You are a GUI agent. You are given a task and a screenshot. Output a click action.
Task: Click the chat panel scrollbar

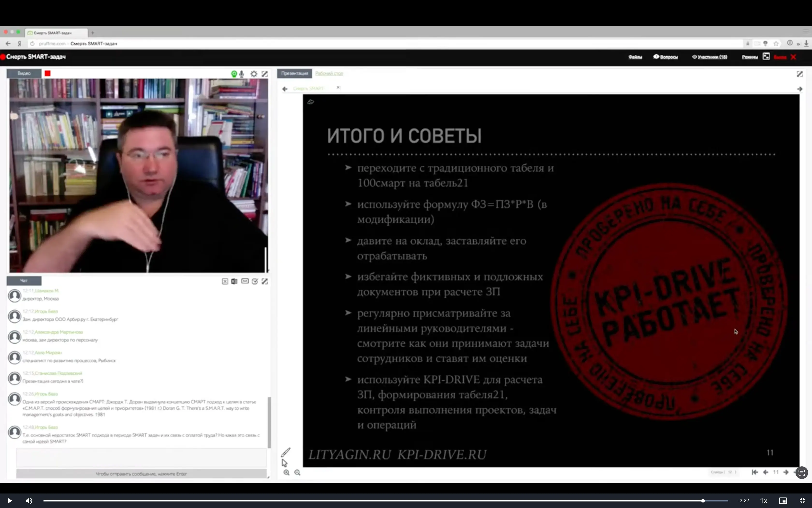tap(269, 422)
